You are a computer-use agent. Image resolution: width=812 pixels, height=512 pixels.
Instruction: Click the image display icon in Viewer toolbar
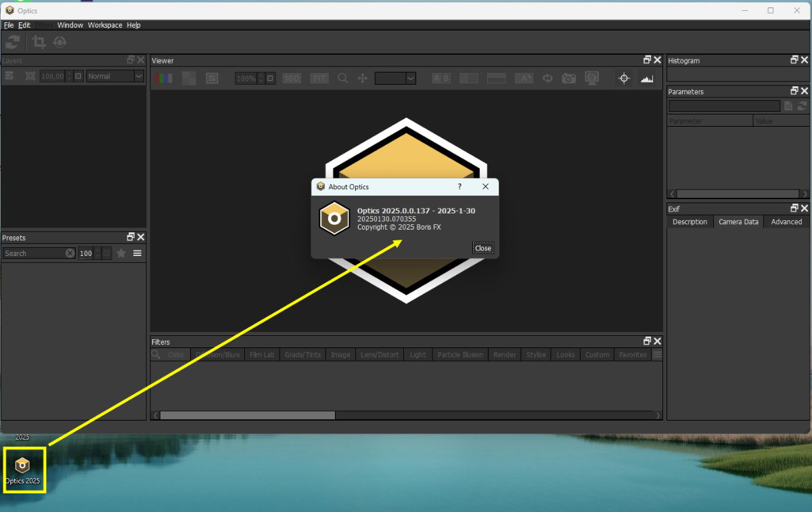point(212,79)
